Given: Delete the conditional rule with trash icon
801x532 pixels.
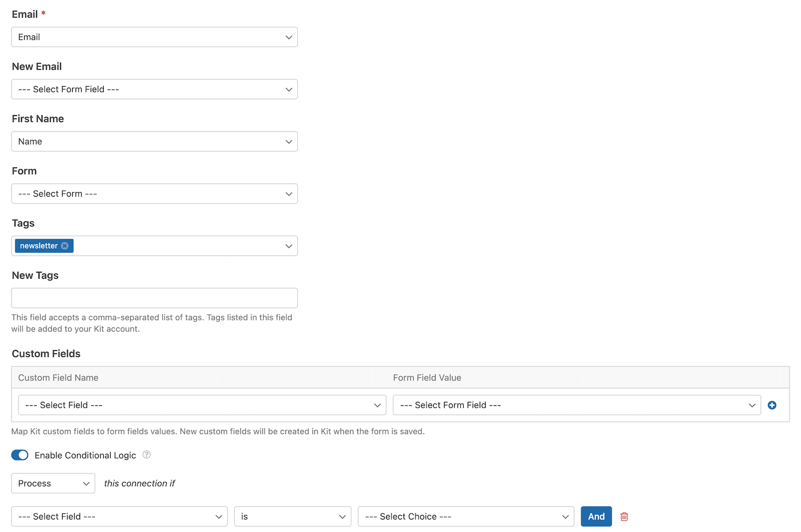Looking at the screenshot, I should (624, 516).
